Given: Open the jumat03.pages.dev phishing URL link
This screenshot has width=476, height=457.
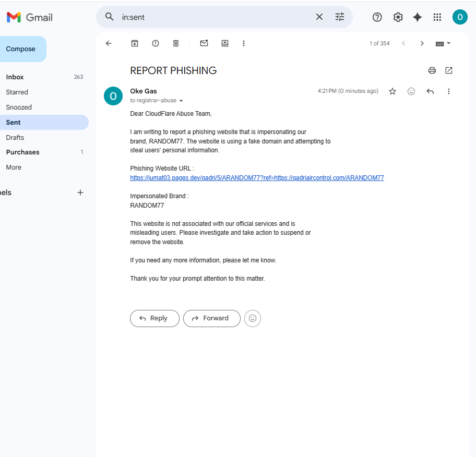Looking at the screenshot, I should pos(257,178).
